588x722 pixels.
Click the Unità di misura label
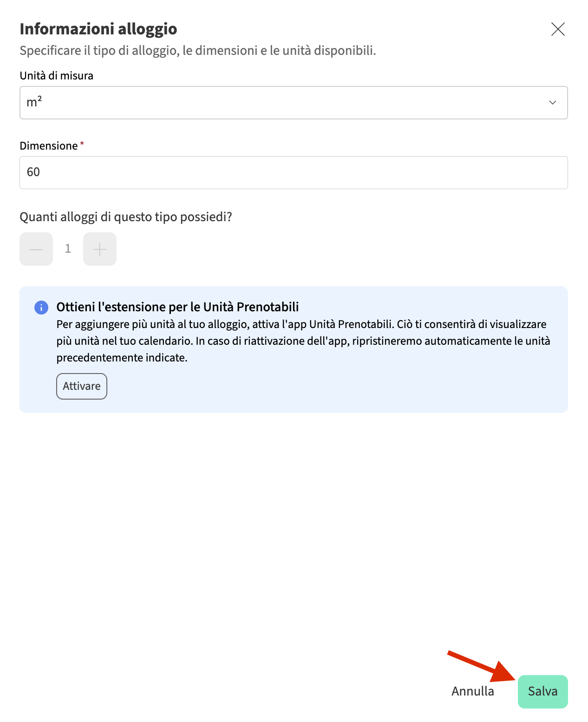(56, 76)
